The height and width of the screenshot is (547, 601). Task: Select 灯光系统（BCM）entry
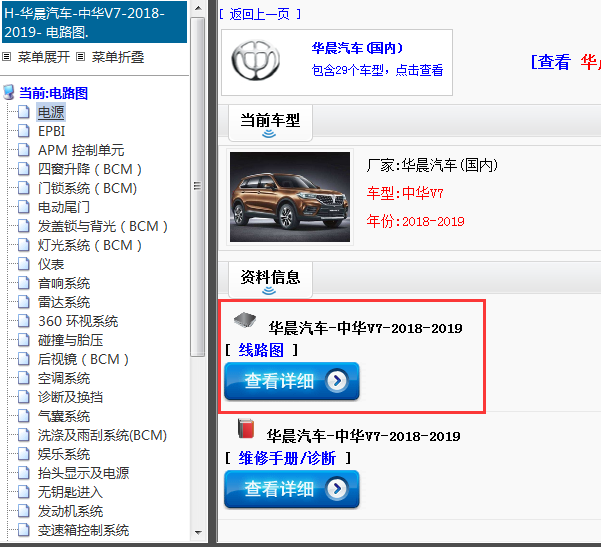(x=90, y=245)
